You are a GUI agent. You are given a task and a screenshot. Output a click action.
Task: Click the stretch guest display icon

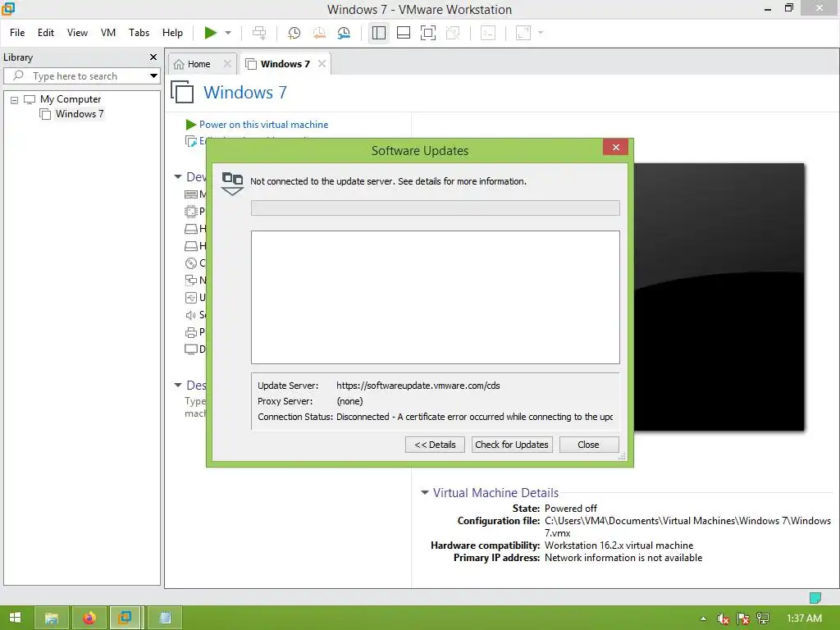click(523, 33)
